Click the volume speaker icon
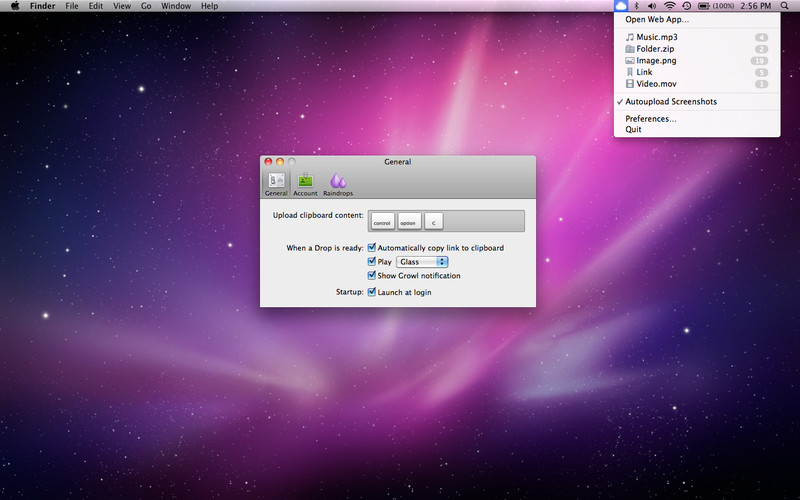This screenshot has width=800, height=500. 652,6
